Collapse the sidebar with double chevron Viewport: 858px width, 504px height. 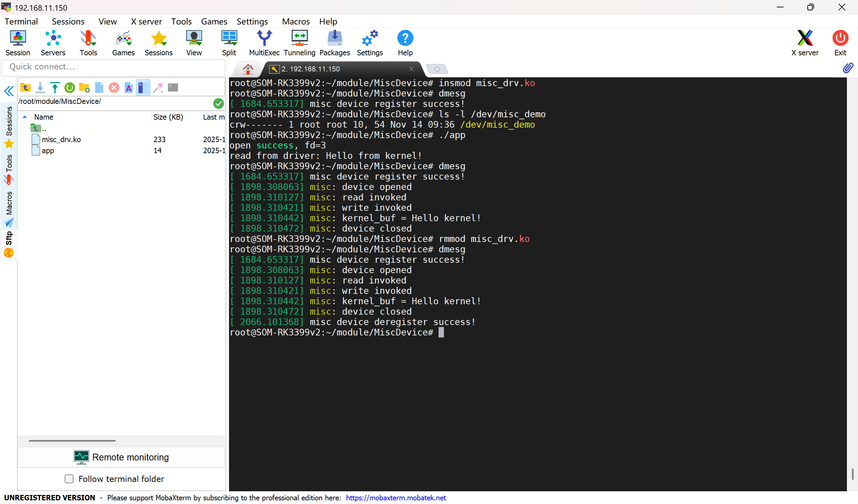9,91
